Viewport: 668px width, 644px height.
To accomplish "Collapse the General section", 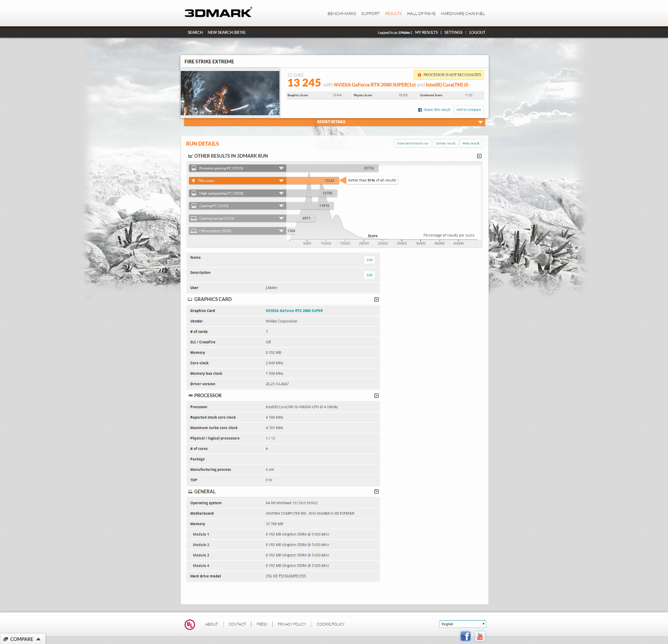I will pyautogui.click(x=377, y=492).
